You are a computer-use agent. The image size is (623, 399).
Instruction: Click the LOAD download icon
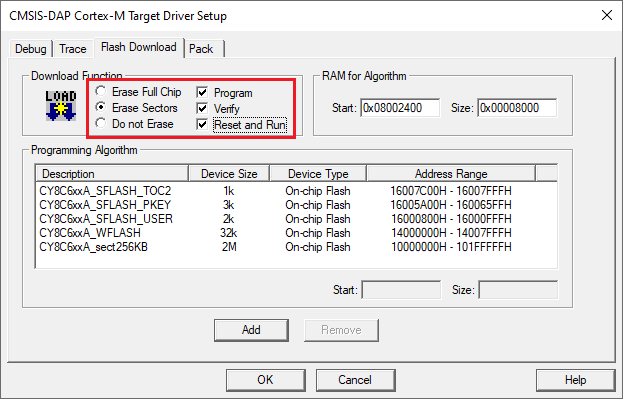[x=61, y=106]
